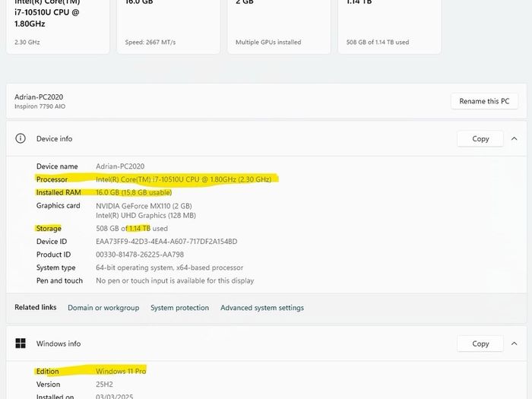Open Advanced system settings link
The height and width of the screenshot is (399, 532).
pyautogui.click(x=262, y=308)
